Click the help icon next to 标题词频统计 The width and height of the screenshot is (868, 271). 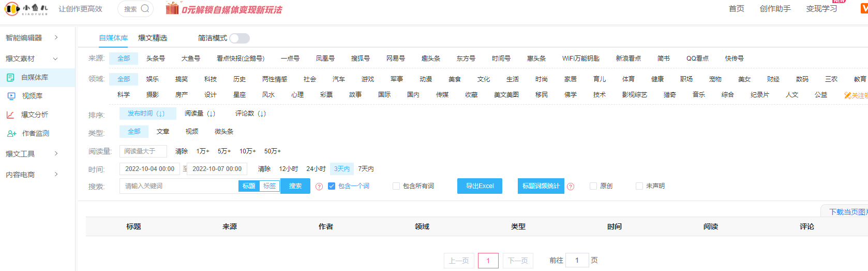(x=571, y=187)
